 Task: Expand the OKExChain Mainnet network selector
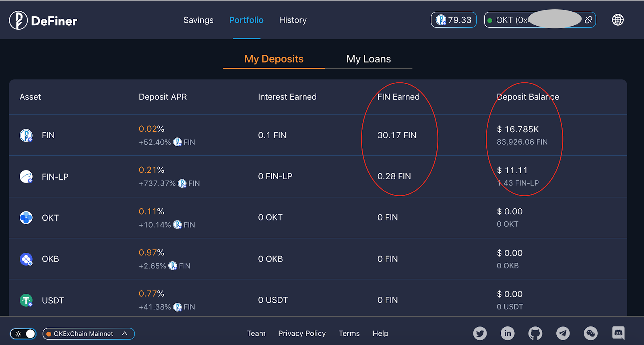coord(89,334)
